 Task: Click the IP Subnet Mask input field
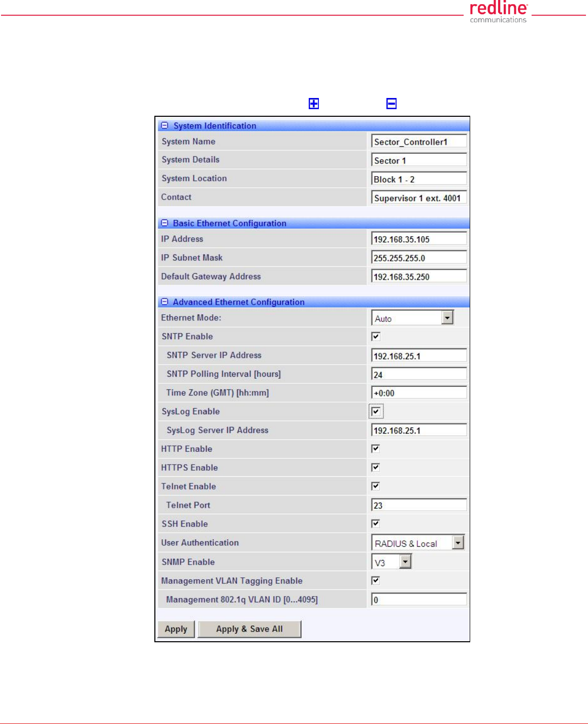[419, 257]
